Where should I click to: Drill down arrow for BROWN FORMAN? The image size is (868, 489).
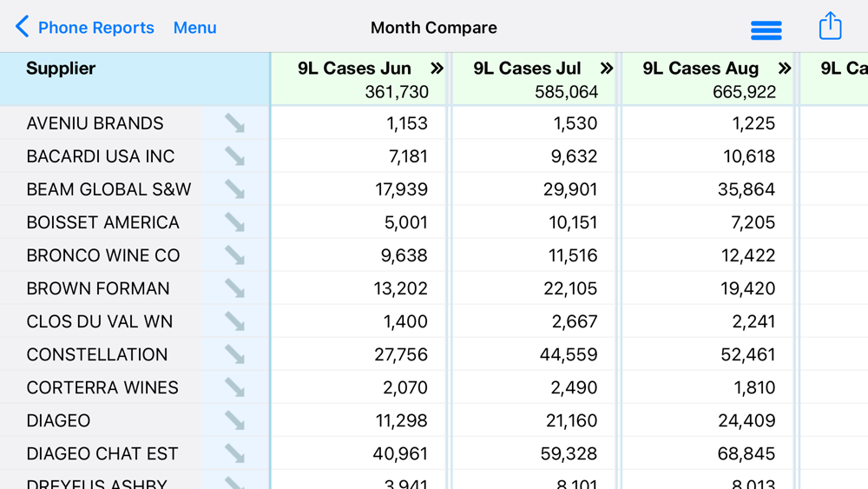(234, 288)
